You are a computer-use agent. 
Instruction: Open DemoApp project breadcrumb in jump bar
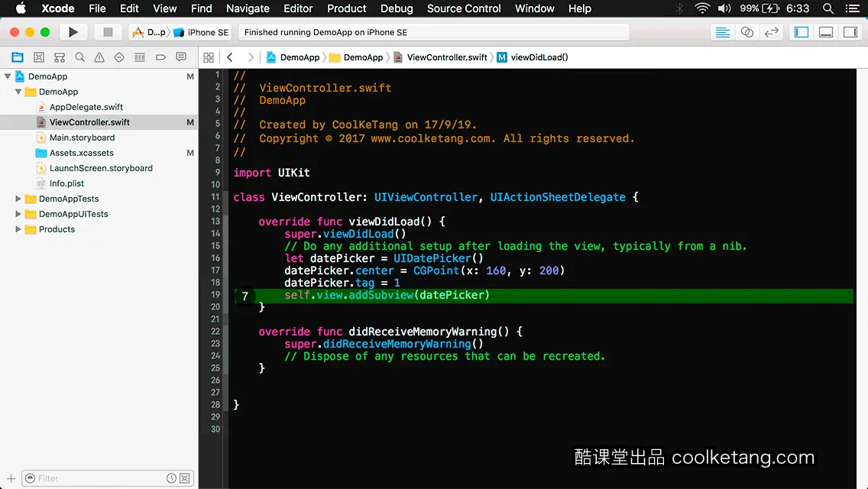click(293, 57)
